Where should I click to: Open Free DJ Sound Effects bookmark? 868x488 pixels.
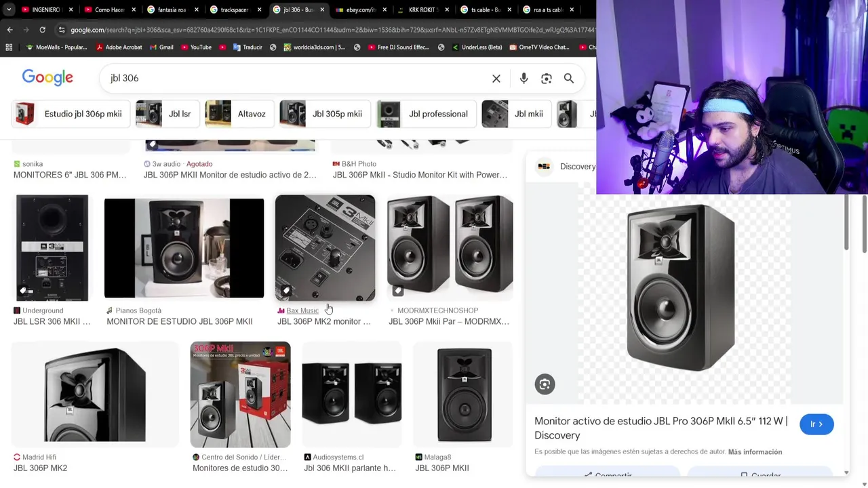click(x=399, y=47)
